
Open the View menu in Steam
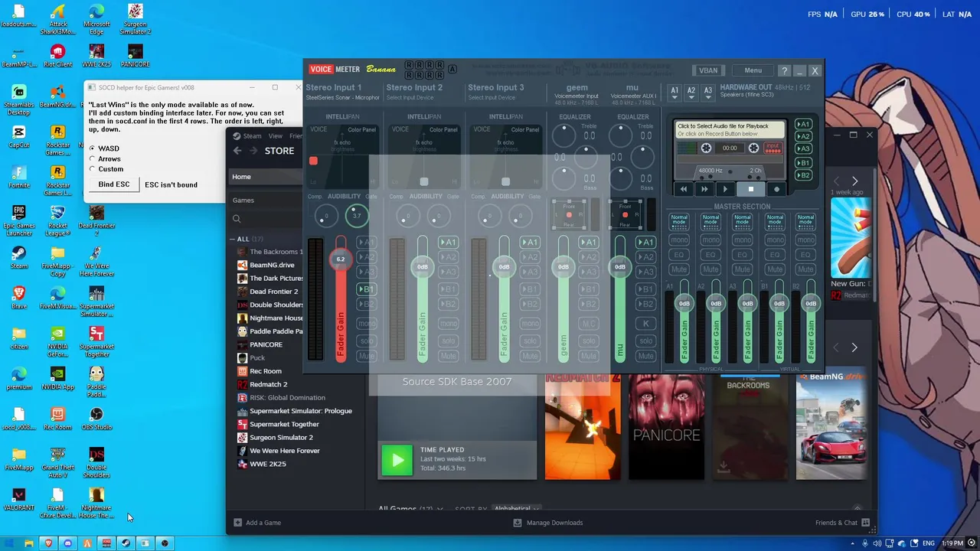click(x=275, y=136)
